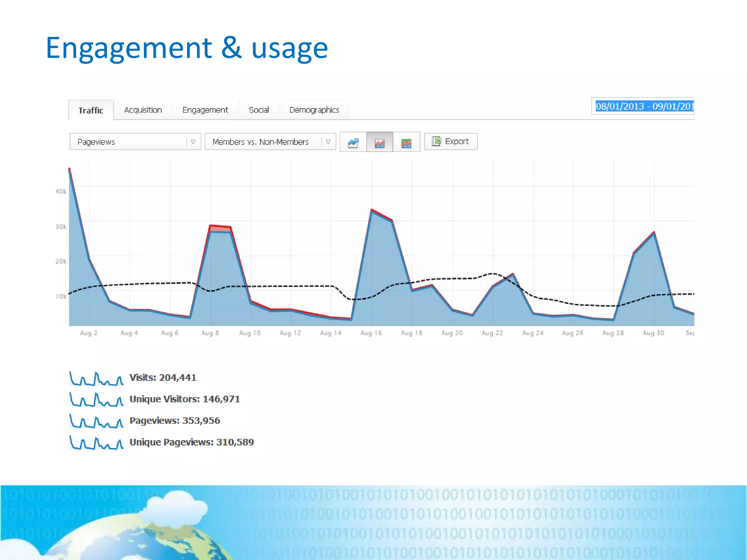The width and height of the screenshot is (747, 560).
Task: Open the Acquisition tab
Action: [143, 110]
